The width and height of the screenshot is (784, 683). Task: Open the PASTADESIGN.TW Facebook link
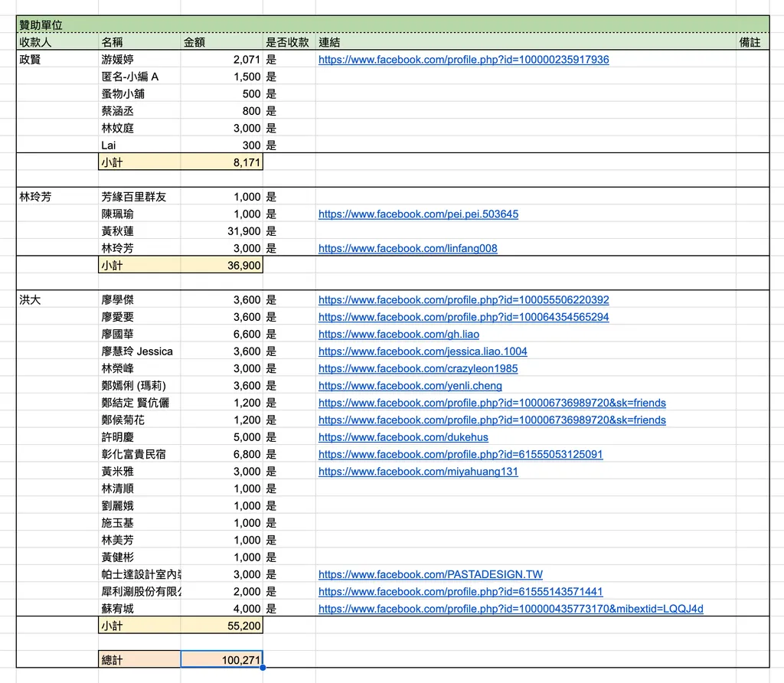tap(430, 574)
